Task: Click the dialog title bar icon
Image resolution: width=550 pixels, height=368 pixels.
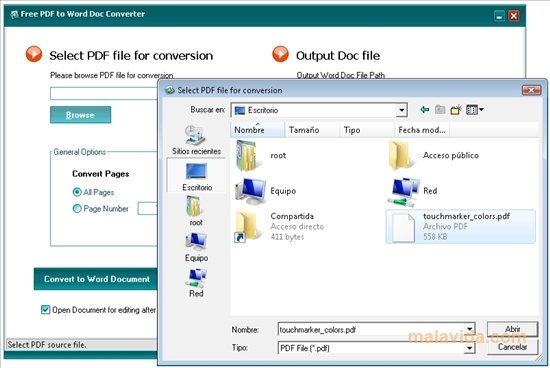Action: point(170,90)
